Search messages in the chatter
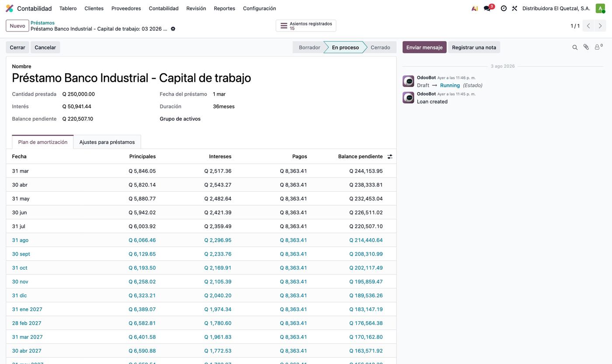The height and width of the screenshot is (364, 612). (575, 47)
